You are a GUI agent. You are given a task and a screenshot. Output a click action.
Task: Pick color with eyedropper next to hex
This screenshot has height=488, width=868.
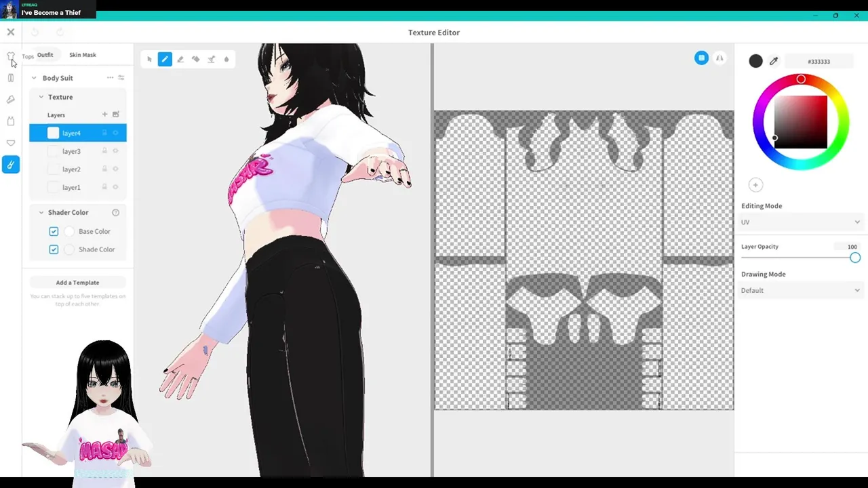(774, 61)
